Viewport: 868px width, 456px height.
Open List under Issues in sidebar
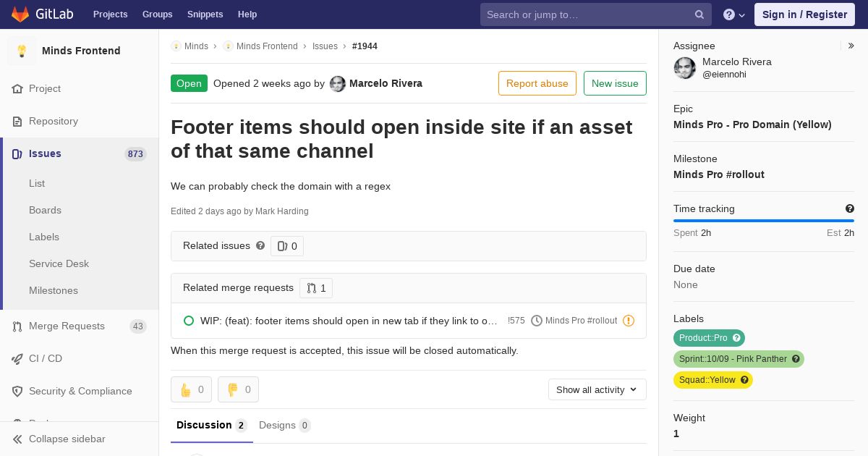point(37,184)
